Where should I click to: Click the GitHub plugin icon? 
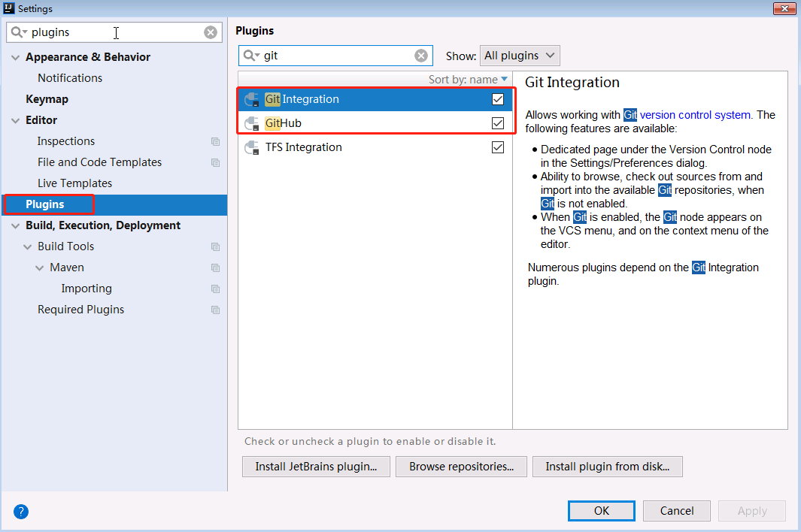coord(252,123)
